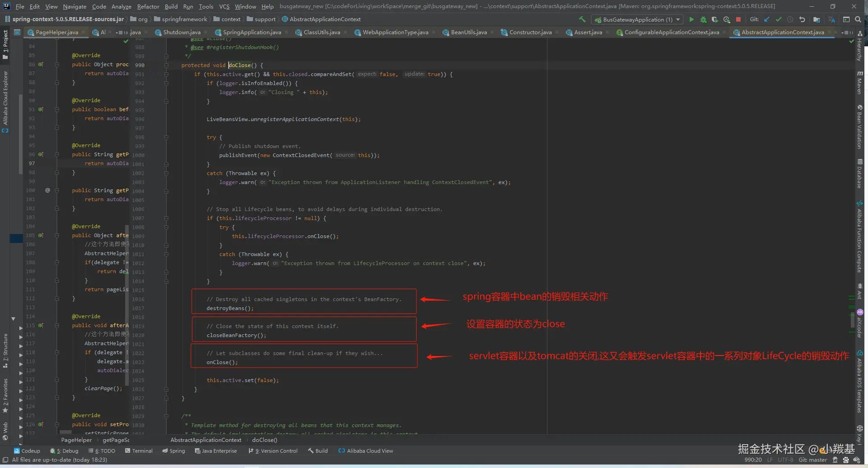Revert changes with the rollback arrow icon
This screenshot has width=868, height=468.
[x=802, y=19]
